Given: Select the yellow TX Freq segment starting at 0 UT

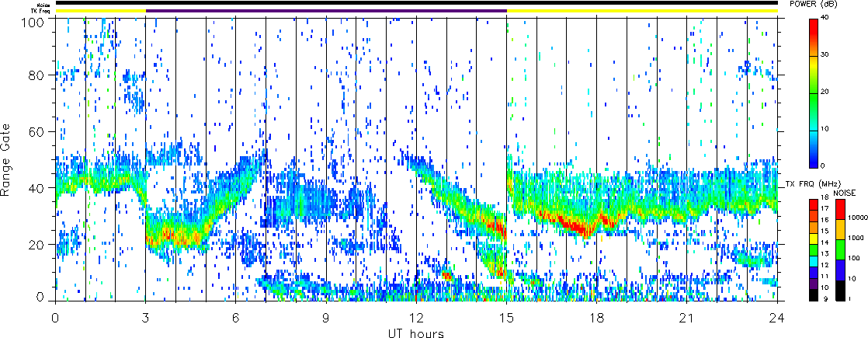Looking at the screenshot, I should pos(100,11).
